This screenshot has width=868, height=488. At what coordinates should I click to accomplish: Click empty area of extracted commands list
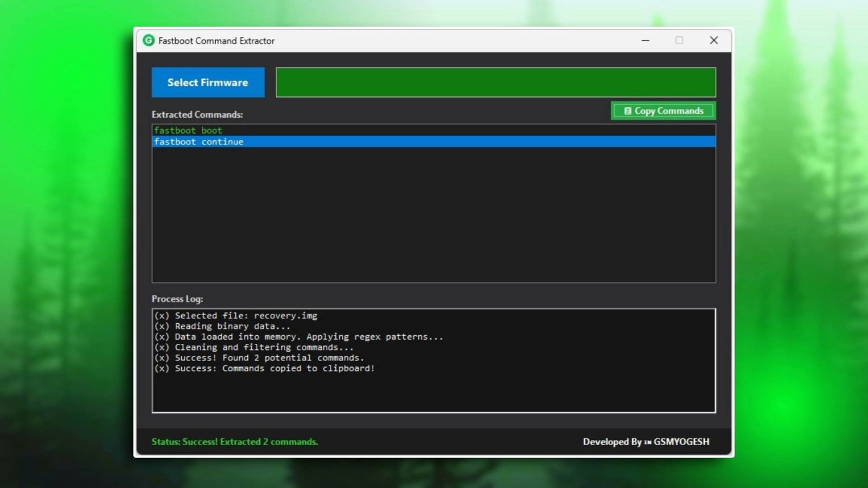click(433, 217)
